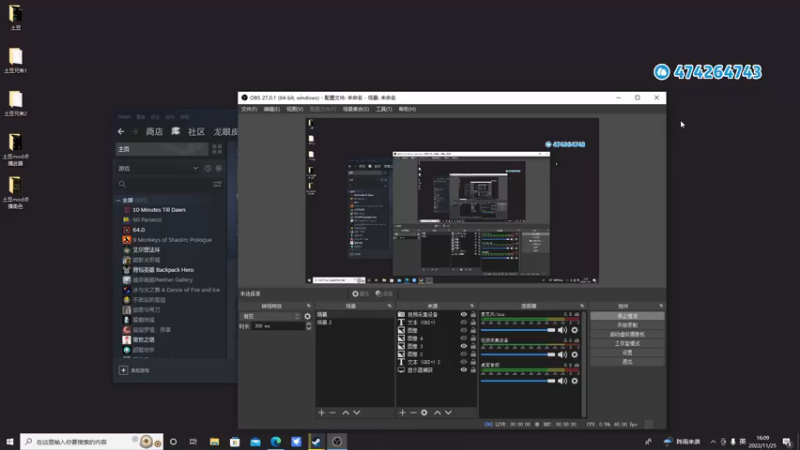Image resolution: width=800 pixels, height=450 pixels.
Task: Click the 停止推流 button
Action: 627,316
